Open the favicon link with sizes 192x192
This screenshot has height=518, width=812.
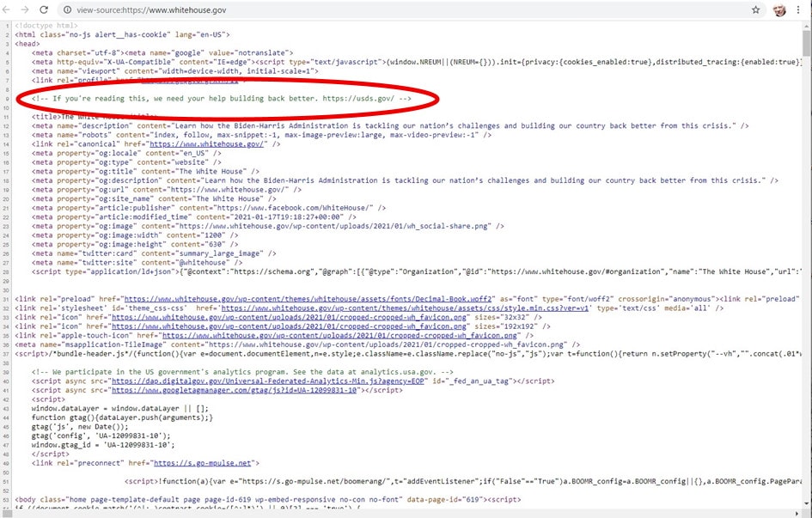[289, 326]
